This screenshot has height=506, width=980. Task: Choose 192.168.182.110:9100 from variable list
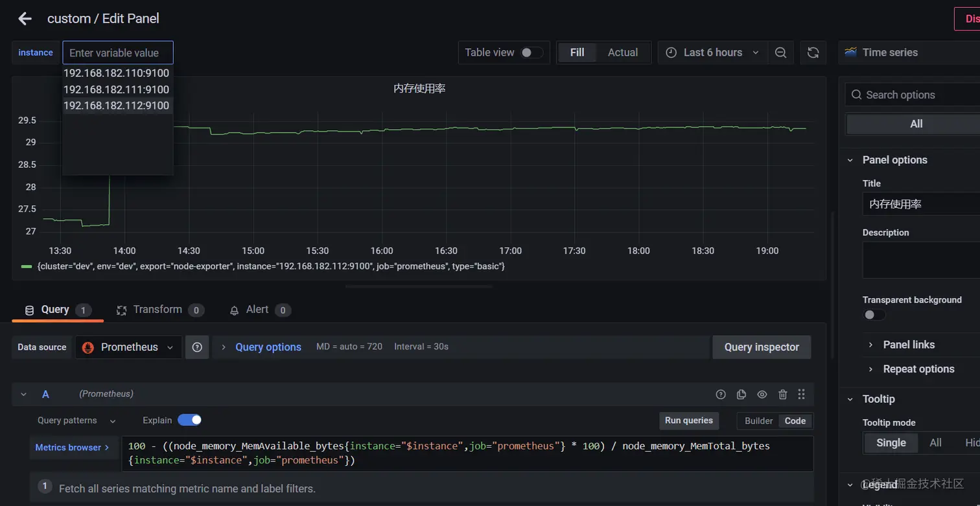pos(117,73)
